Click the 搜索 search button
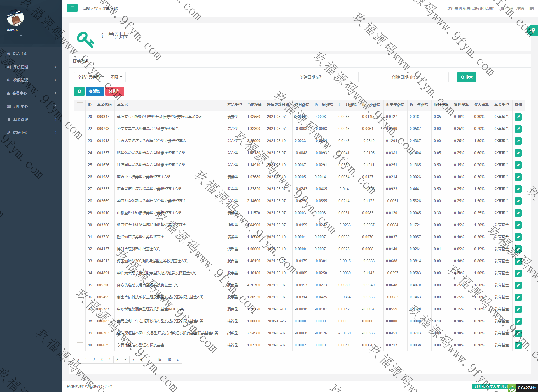 tap(467, 77)
